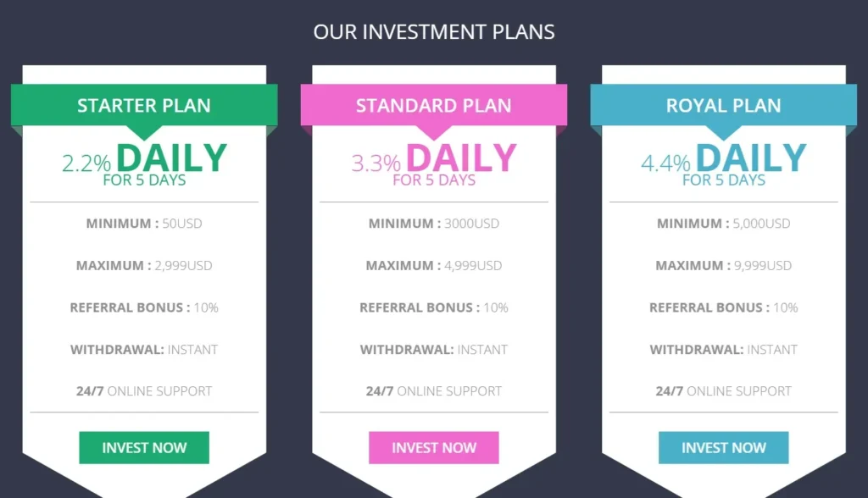Click the 3.3% DAILY rate text
The width and height of the screenshot is (868, 498).
pos(434,157)
